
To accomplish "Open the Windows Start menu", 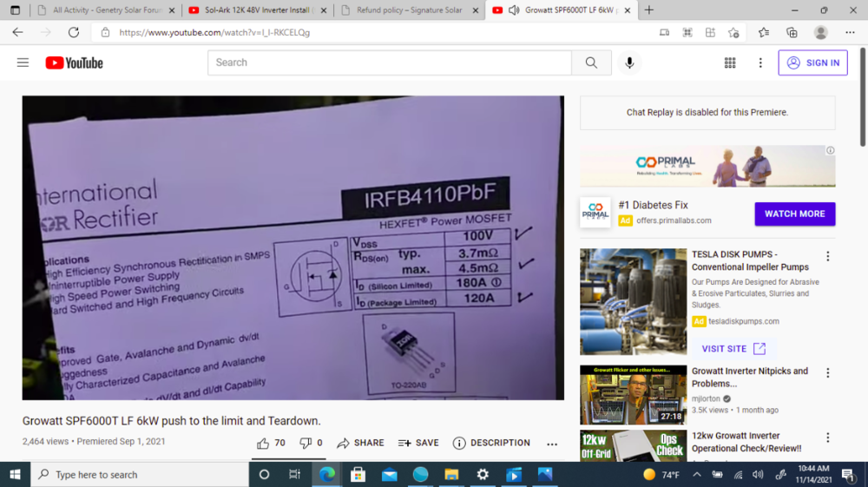I will click(15, 474).
